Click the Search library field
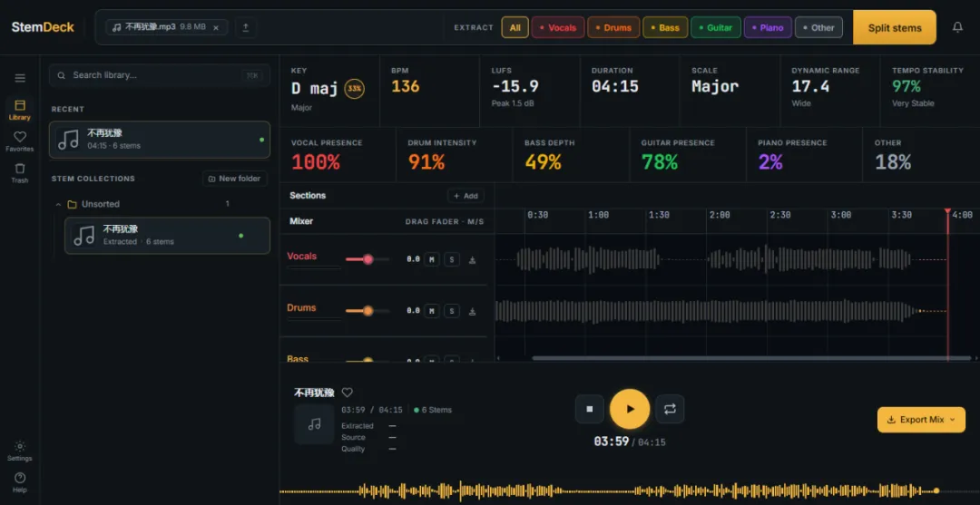Screen dimensions: 980x505 160,75
